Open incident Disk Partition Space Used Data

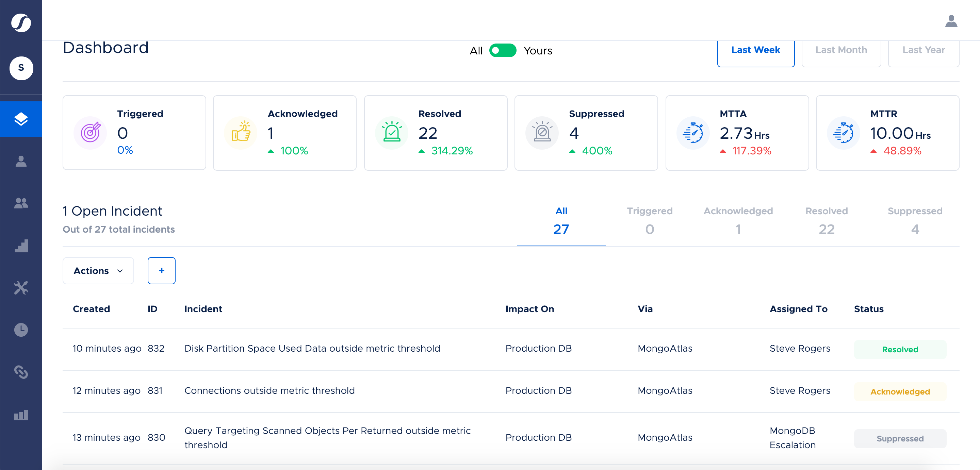point(312,348)
